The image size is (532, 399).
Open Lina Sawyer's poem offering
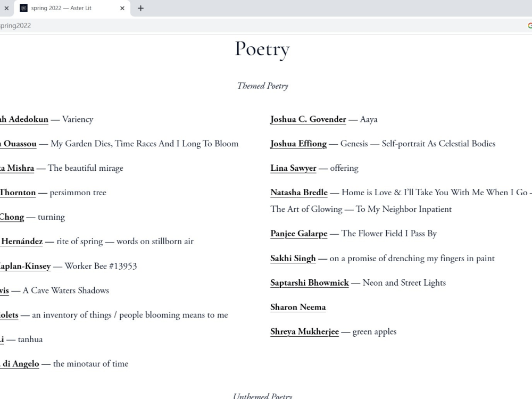293,168
